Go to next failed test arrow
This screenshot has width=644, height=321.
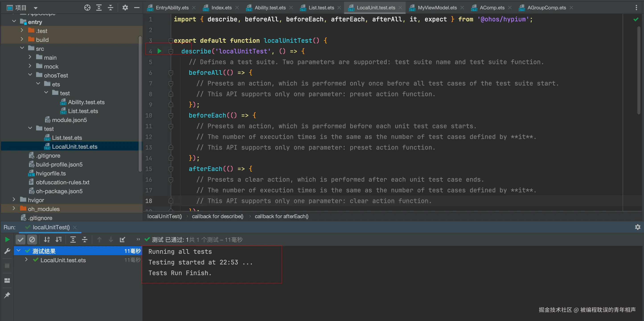click(x=111, y=240)
